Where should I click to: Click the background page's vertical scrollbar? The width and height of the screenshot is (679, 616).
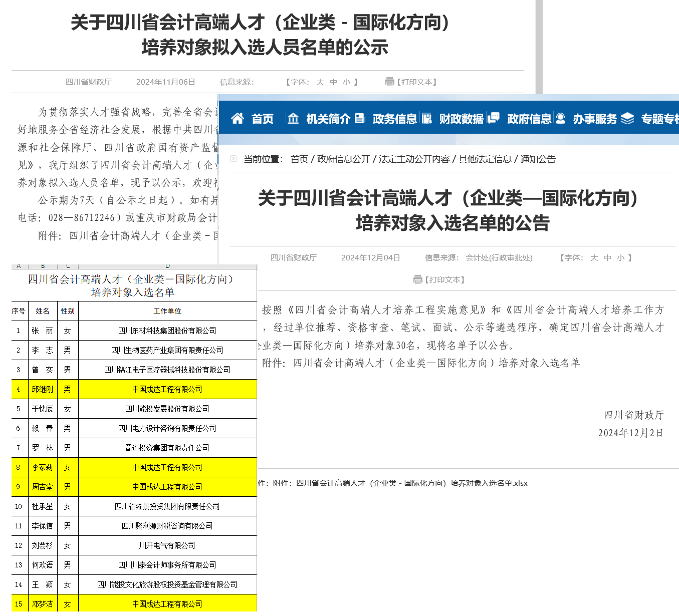pyautogui.click(x=539, y=47)
